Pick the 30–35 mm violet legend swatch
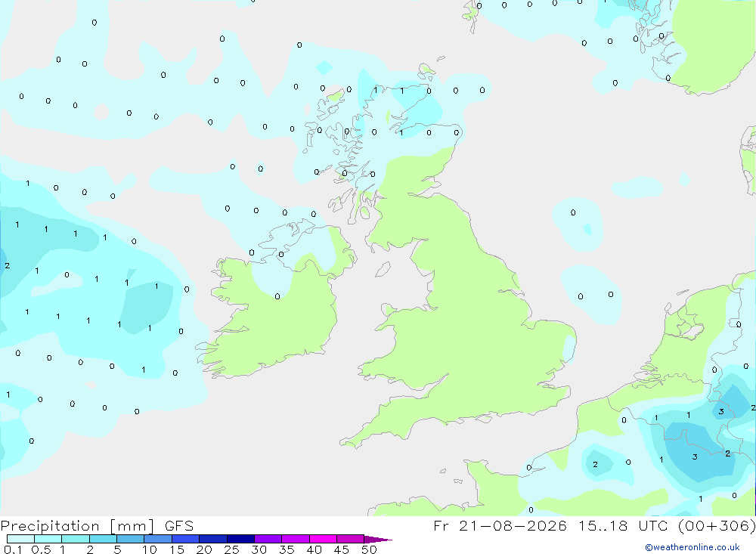Screen dimensions: 756x554 tap(268, 539)
